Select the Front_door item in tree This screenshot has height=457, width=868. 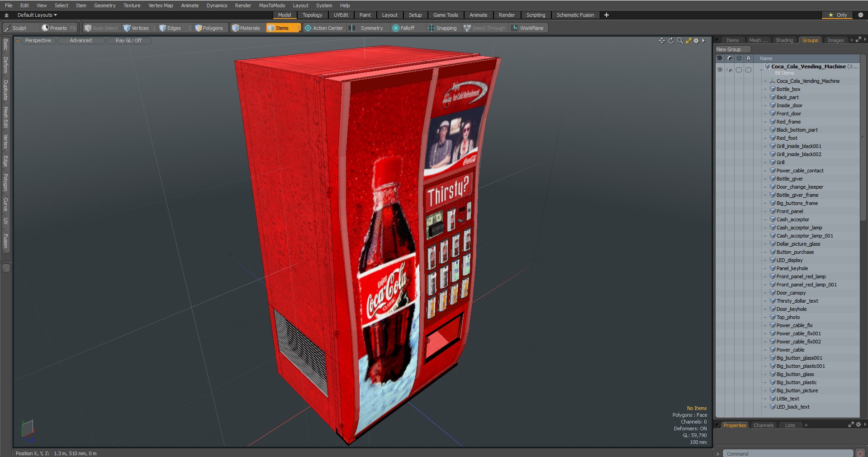click(788, 114)
